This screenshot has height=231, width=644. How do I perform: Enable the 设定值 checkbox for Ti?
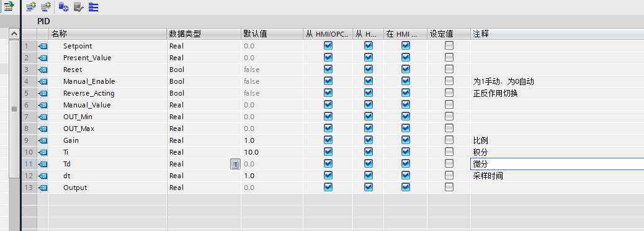[449, 152]
